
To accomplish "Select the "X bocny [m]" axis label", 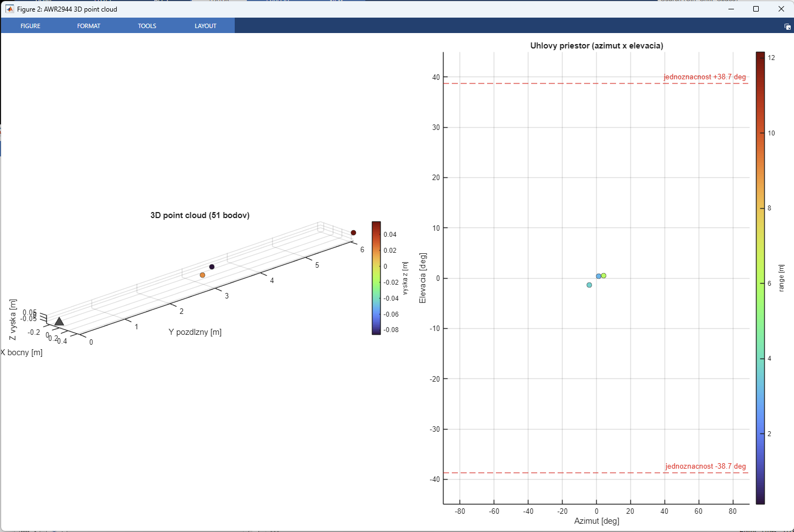I will pyautogui.click(x=21, y=352).
